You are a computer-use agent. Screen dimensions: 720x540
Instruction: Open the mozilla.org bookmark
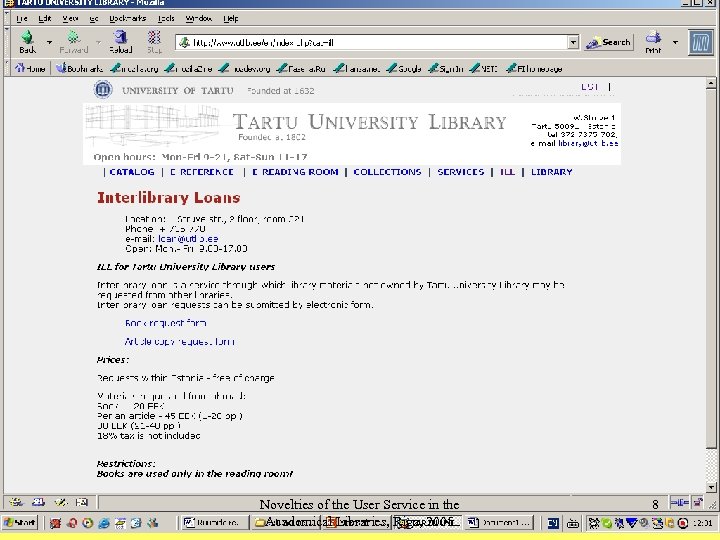(x=134, y=68)
